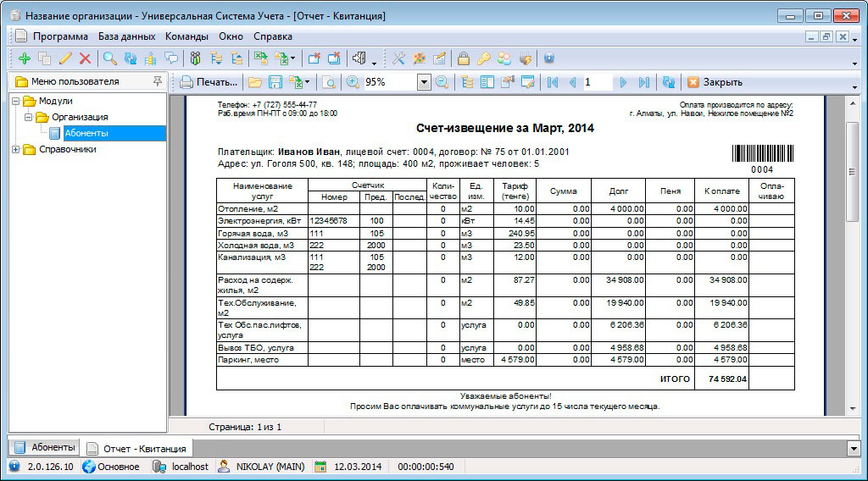Click the page number field

pyautogui.click(x=598, y=82)
